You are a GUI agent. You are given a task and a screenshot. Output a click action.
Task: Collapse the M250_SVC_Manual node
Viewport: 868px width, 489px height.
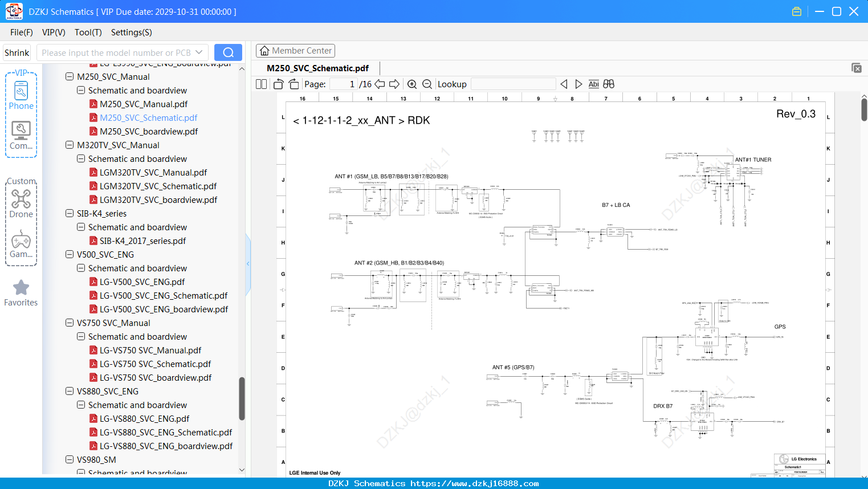click(x=70, y=76)
